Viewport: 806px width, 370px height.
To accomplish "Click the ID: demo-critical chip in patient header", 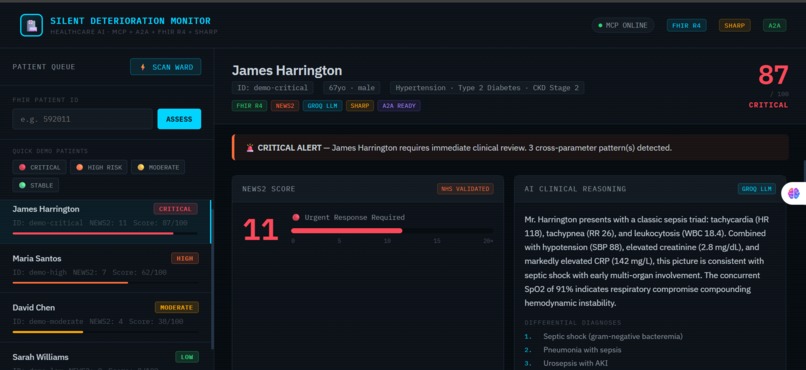I will pyautogui.click(x=272, y=88).
